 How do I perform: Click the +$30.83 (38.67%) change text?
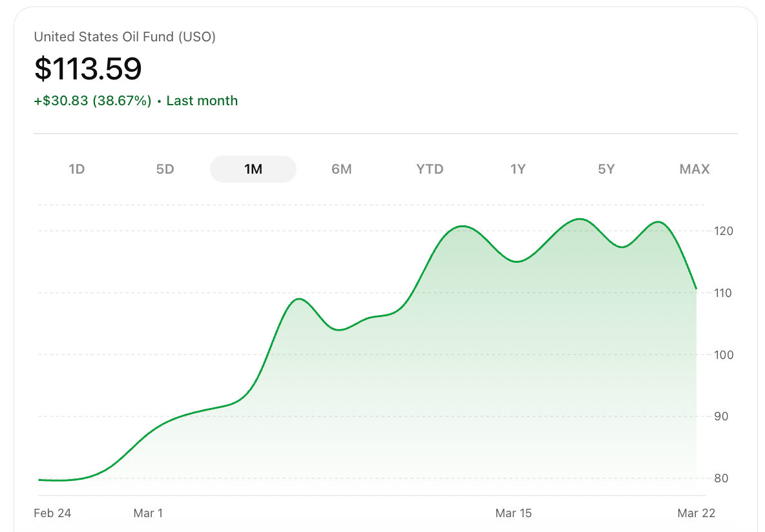[x=92, y=101]
